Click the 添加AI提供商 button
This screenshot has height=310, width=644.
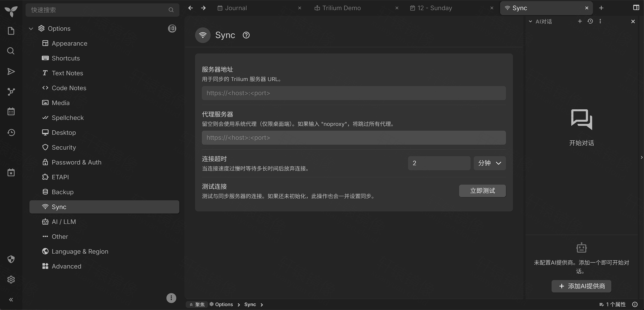click(x=582, y=286)
